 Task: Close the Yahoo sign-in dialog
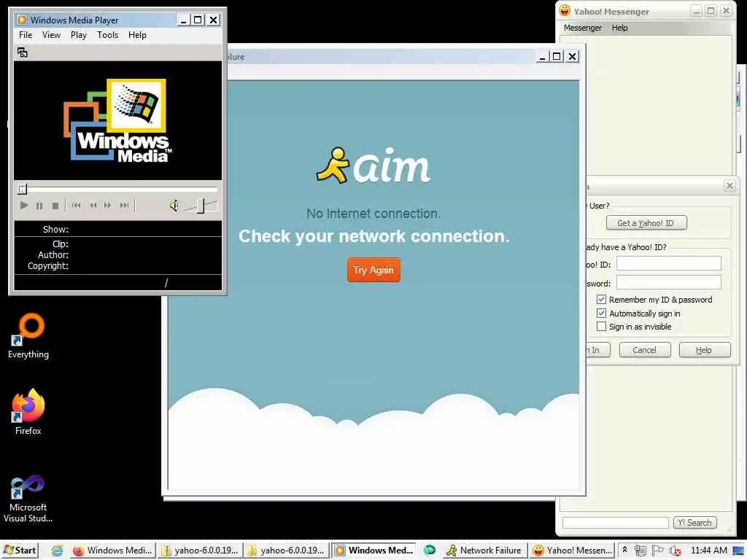[x=729, y=185]
